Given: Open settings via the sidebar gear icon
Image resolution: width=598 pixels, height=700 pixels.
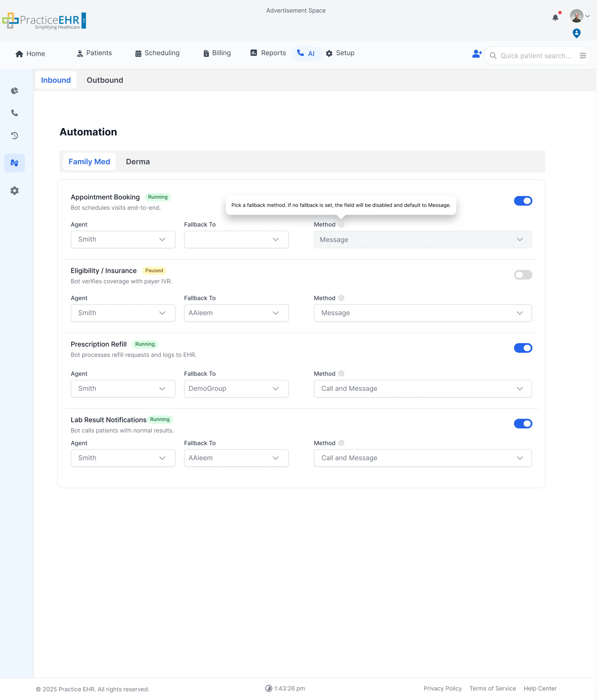Looking at the screenshot, I should pyautogui.click(x=15, y=191).
